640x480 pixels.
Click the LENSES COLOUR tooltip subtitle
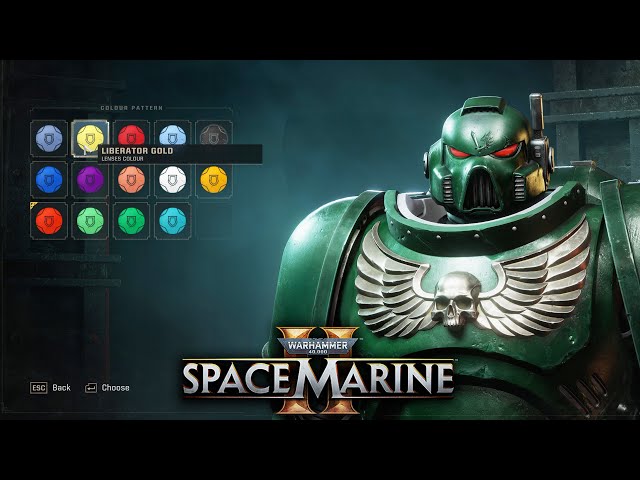click(122, 158)
